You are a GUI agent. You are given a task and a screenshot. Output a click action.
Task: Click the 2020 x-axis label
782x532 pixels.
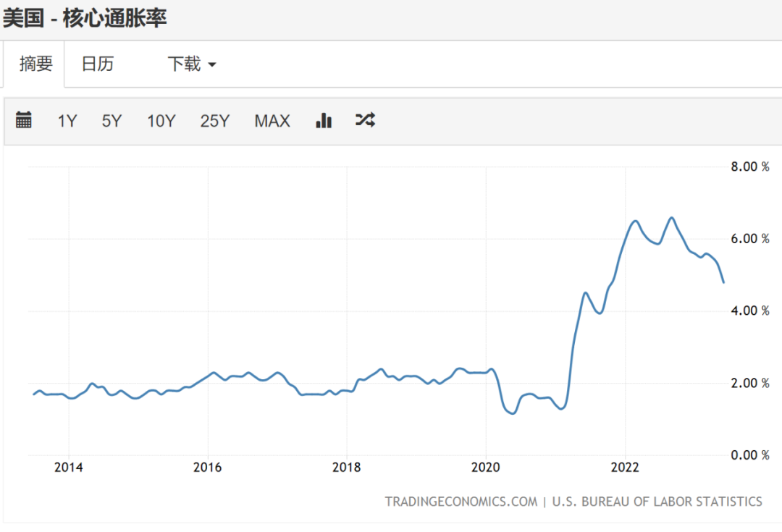(486, 467)
